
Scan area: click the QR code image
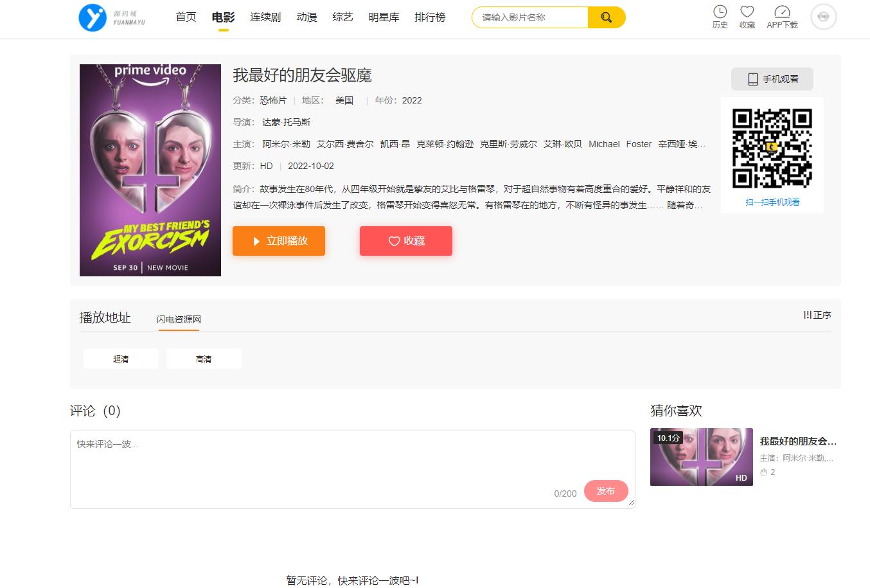(x=772, y=148)
